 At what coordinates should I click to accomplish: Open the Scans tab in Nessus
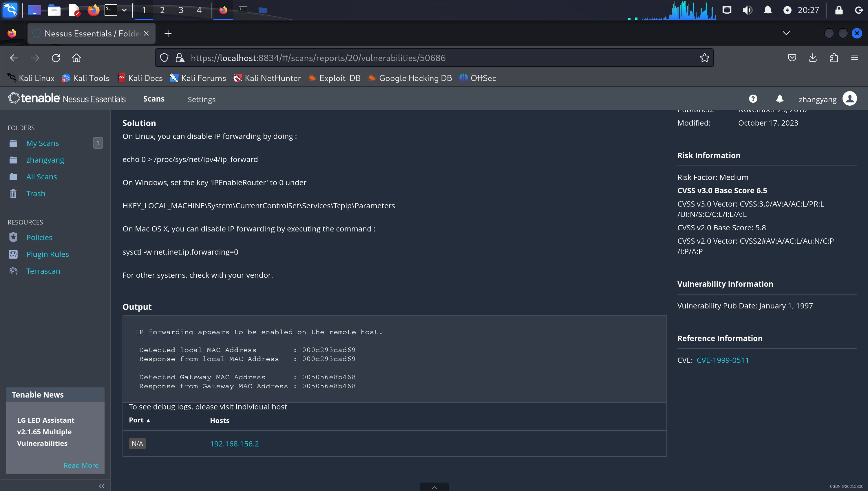[154, 99]
